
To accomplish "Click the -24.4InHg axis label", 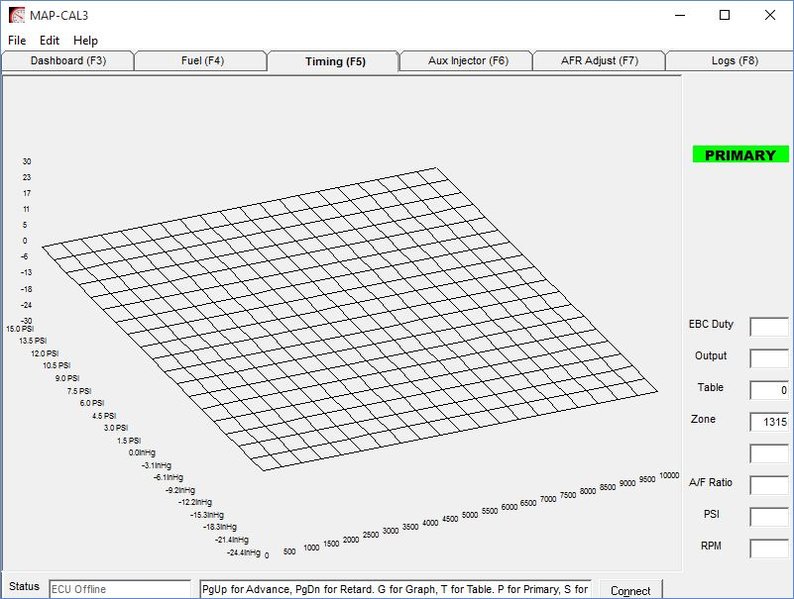I will pyautogui.click(x=244, y=552).
